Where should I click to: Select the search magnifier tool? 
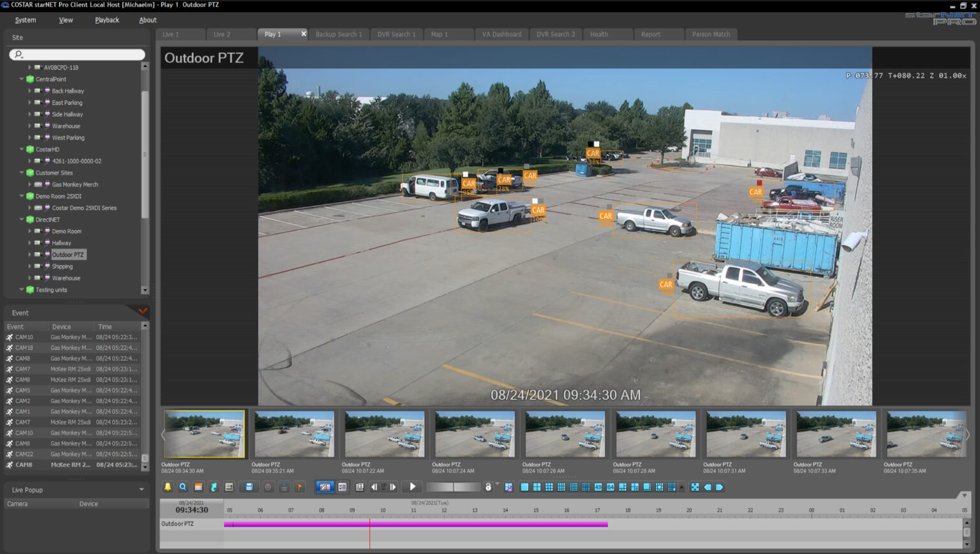tap(182, 487)
